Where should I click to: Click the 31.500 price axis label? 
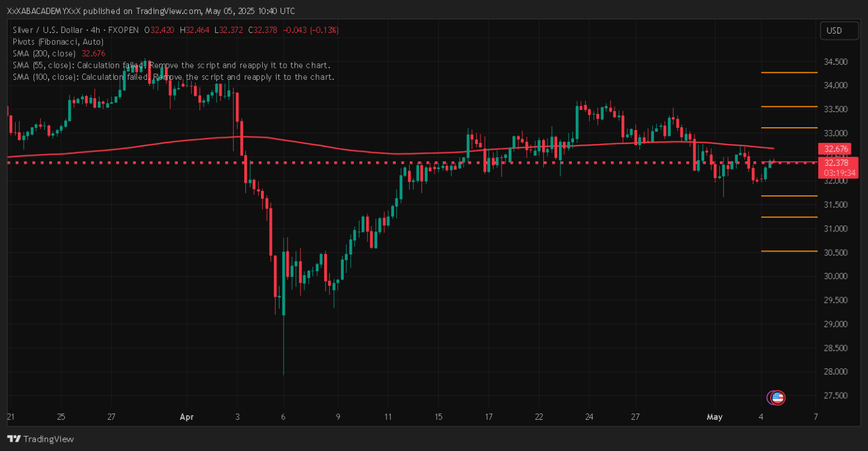836,205
